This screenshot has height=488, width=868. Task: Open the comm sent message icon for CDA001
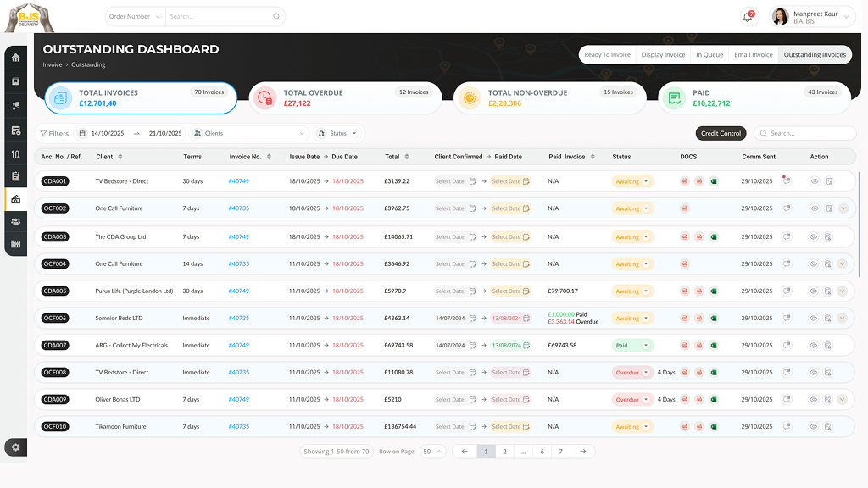click(x=787, y=181)
